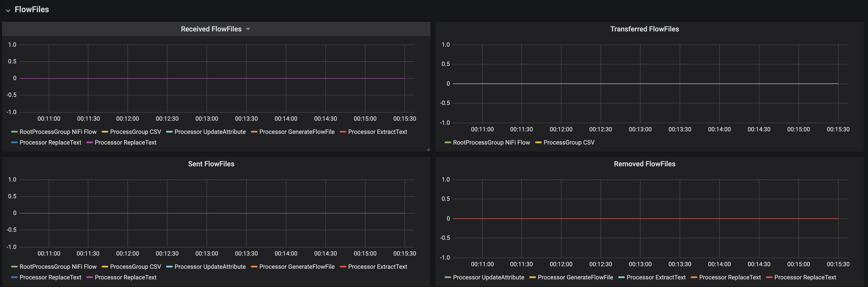Click the green RootProcessGroup color swatch in Sent FlowFiles
868x287 pixels.
(14, 267)
